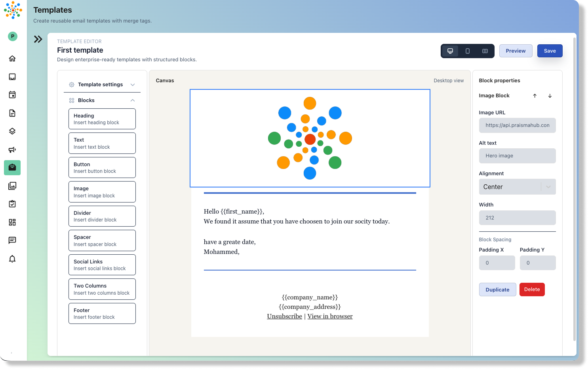This screenshot has height=369, width=588.
Task: Open the calendar icon in the sidebar
Action: (x=12, y=95)
